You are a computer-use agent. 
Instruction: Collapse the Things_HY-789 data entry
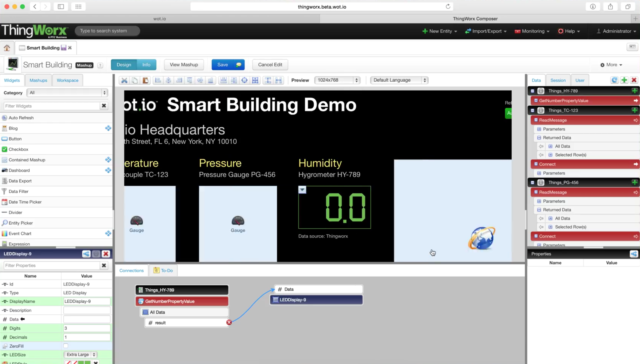coord(533,91)
